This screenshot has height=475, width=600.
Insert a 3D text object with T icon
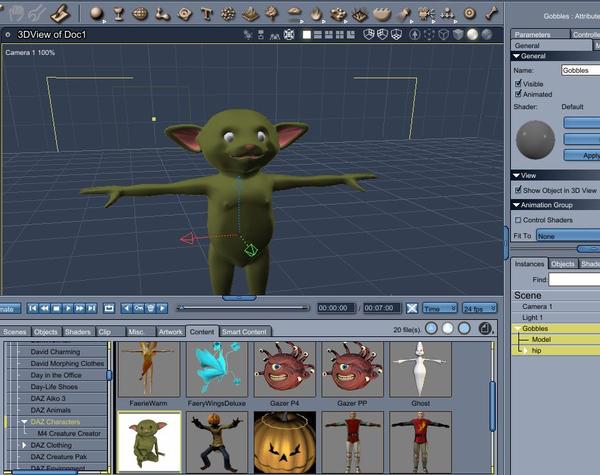pyautogui.click(x=206, y=14)
